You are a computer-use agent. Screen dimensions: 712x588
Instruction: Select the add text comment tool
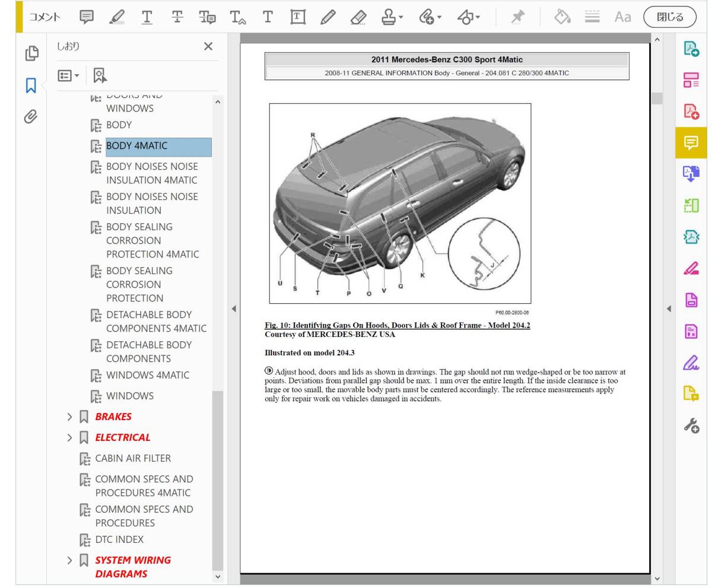click(x=268, y=17)
